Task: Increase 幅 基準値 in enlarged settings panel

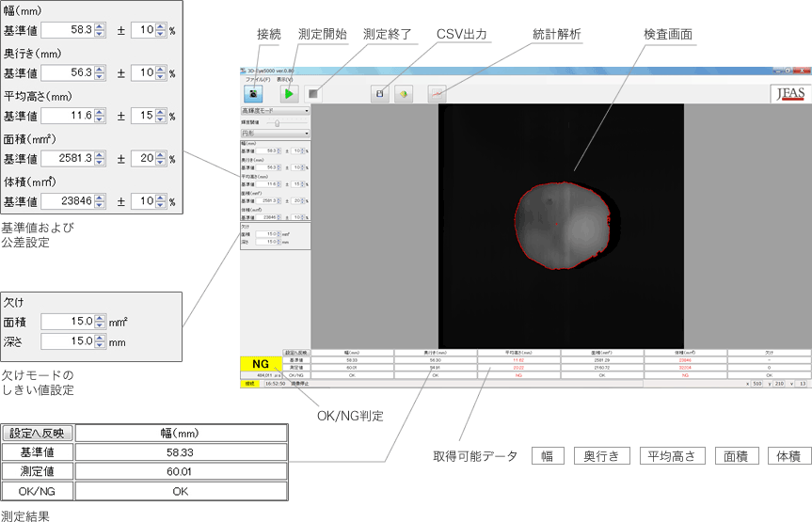Action: (101, 26)
